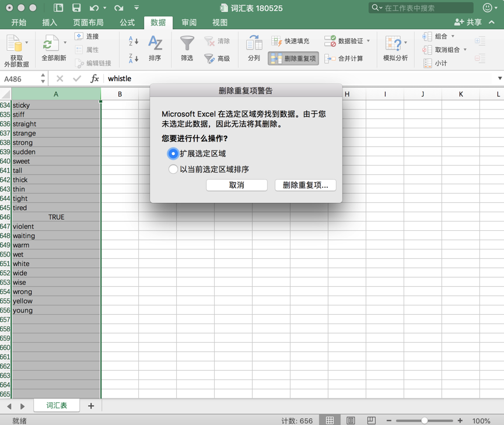Open the Undo history dropdown arrow

105,8
